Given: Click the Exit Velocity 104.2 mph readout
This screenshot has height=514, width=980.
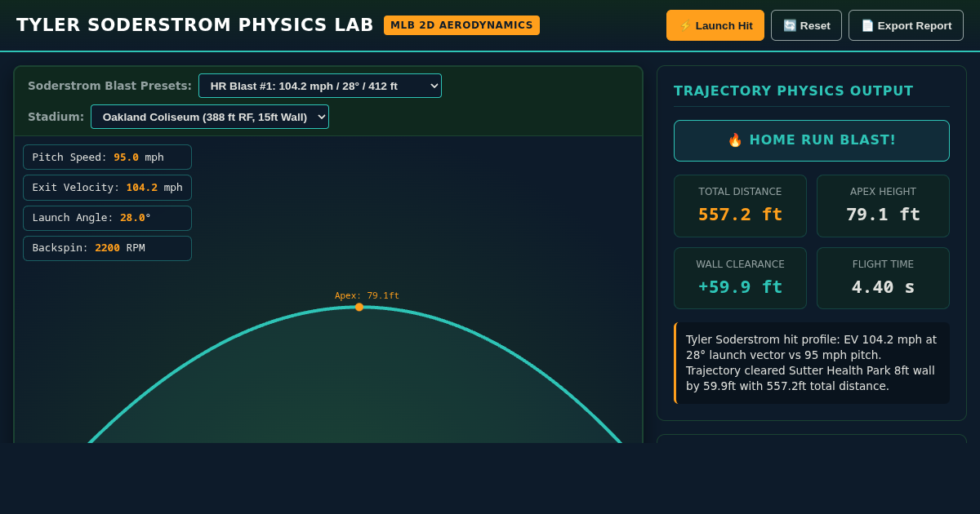Looking at the screenshot, I should (107, 188).
